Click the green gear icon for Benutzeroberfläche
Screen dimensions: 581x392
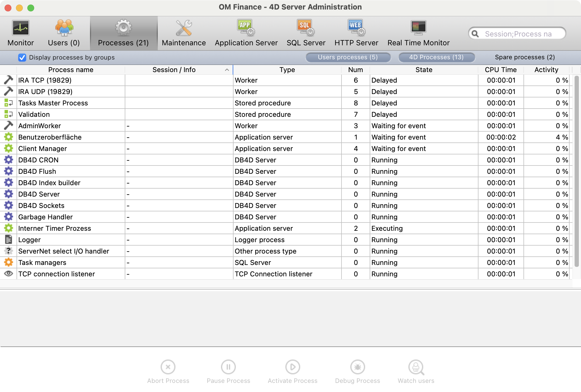click(x=9, y=137)
